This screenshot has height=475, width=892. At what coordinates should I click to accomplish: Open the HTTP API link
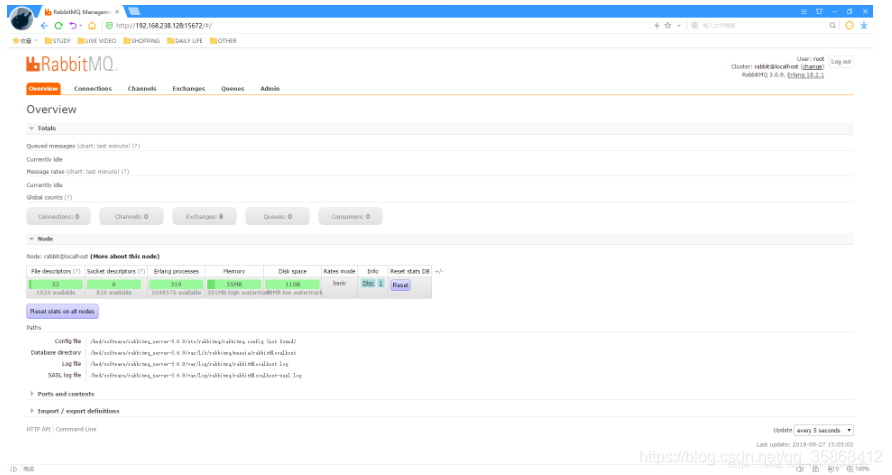click(38, 429)
